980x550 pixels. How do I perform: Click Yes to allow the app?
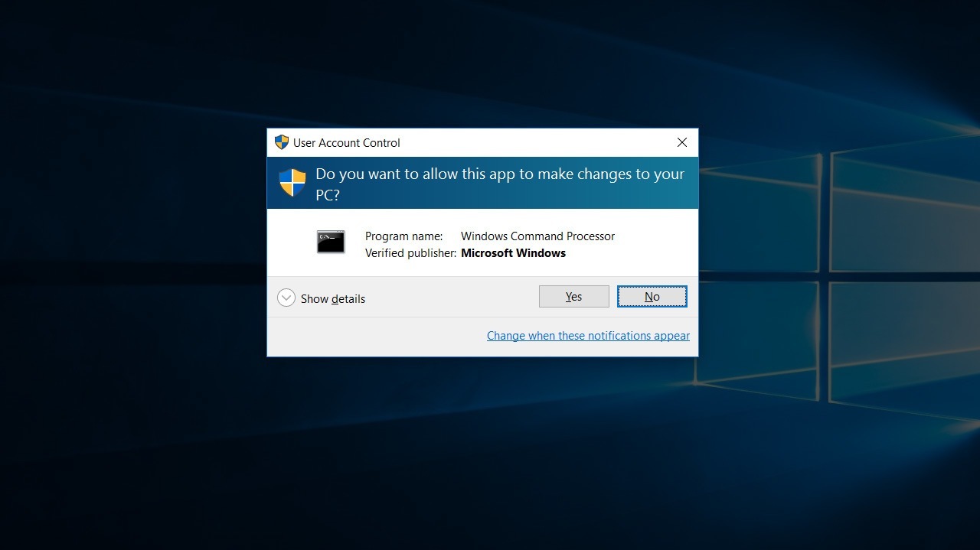click(x=573, y=296)
